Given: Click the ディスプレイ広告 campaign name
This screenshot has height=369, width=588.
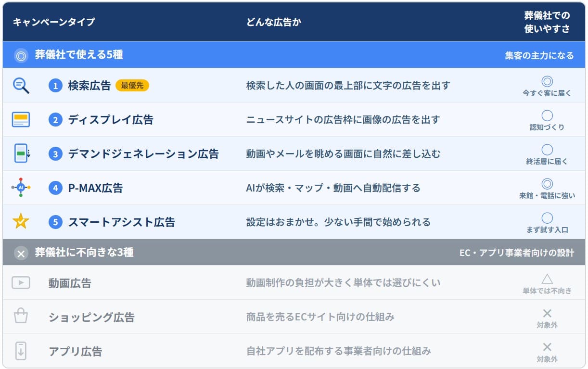Looking at the screenshot, I should (x=111, y=120).
